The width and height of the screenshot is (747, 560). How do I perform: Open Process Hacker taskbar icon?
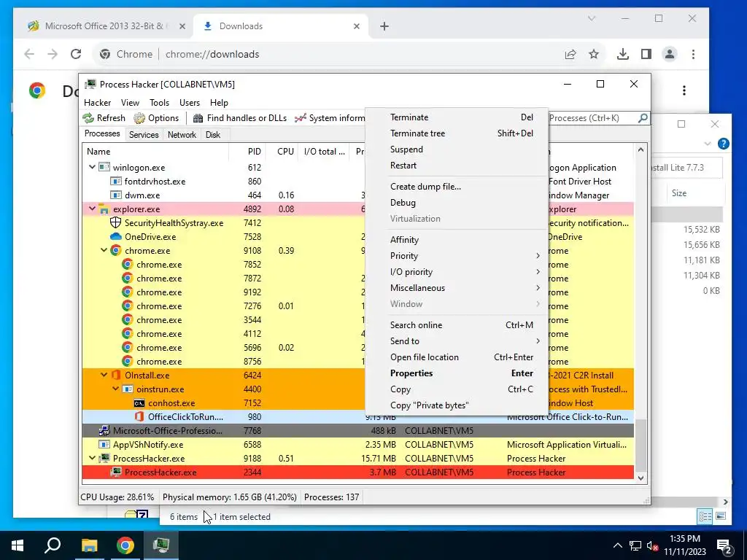tap(161, 545)
